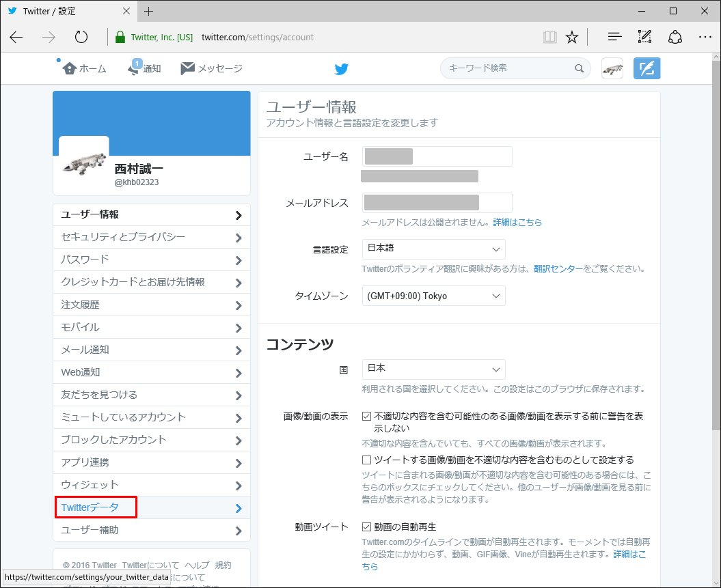721x588 pixels.
Task: Open パスワード settings
Action: (x=152, y=260)
